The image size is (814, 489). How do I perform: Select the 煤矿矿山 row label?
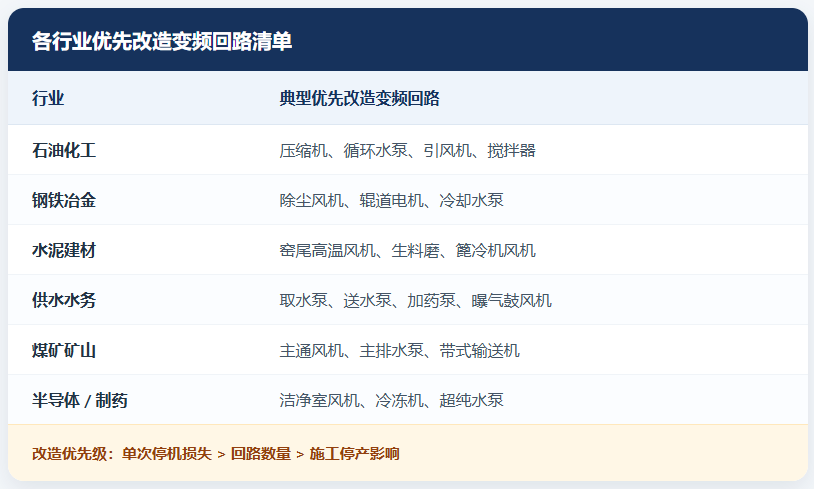pyautogui.click(x=64, y=350)
